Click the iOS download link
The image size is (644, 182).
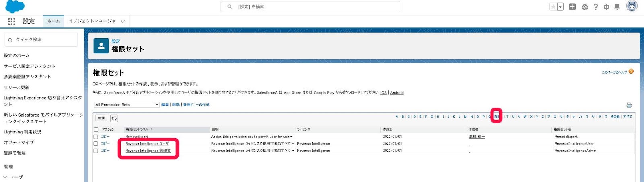pyautogui.click(x=384, y=92)
